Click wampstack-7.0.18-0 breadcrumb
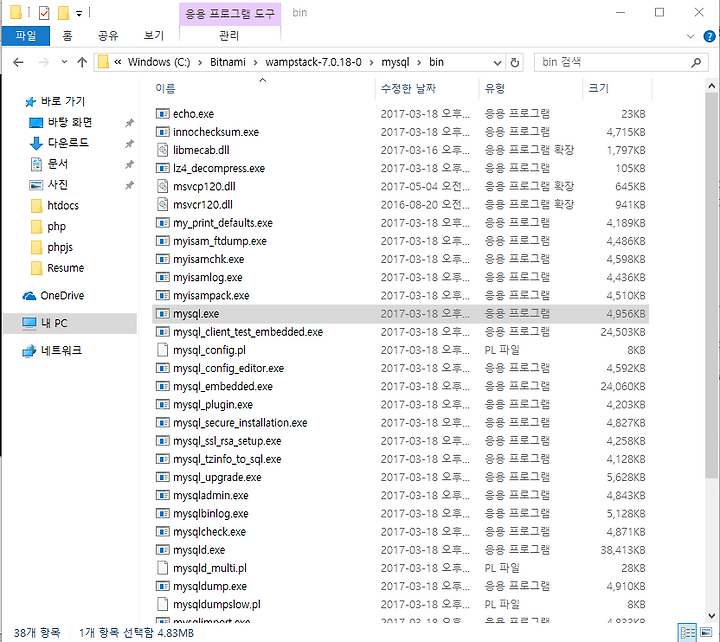The image size is (720, 642). [313, 62]
